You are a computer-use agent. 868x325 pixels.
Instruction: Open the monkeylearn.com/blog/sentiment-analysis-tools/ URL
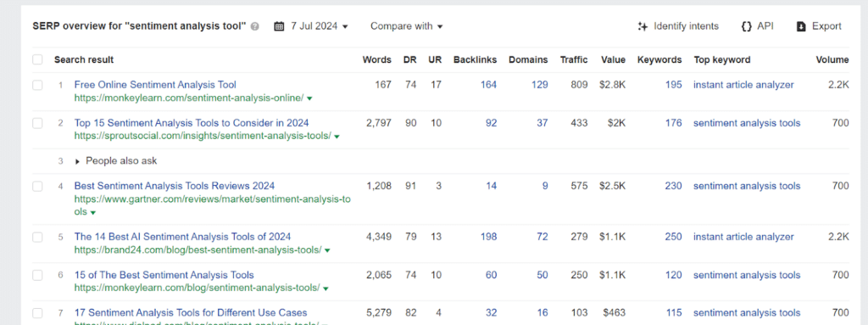[x=197, y=288]
